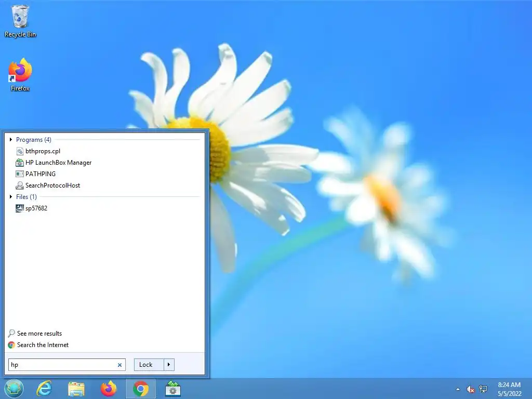Open the clock showing 8:24 AM

509,389
